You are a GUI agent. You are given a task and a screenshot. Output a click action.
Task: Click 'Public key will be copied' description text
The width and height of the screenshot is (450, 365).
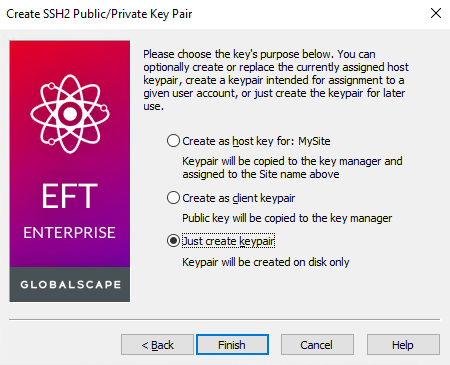point(287,218)
